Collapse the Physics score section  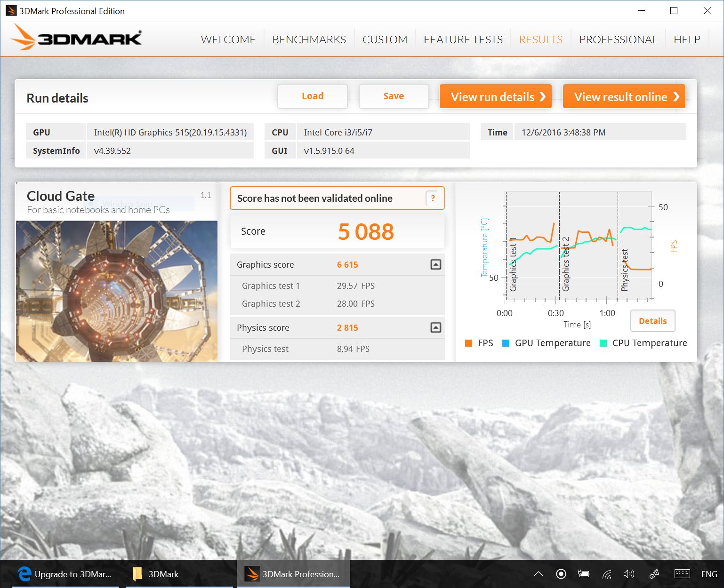tap(436, 327)
